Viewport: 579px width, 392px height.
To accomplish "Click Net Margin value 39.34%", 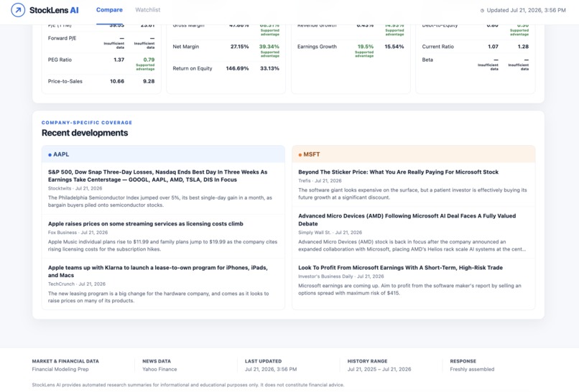I will 269,47.
